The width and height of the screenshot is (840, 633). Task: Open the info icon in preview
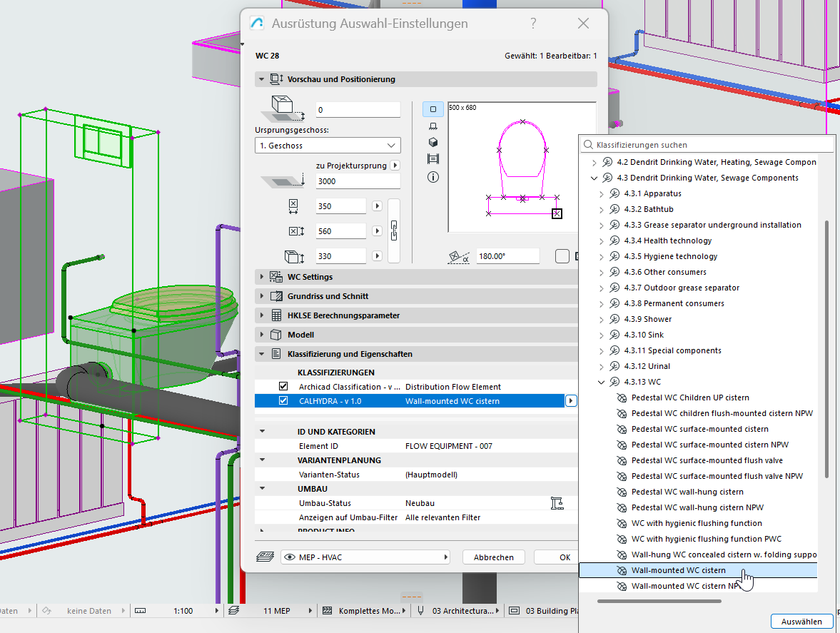[432, 176]
